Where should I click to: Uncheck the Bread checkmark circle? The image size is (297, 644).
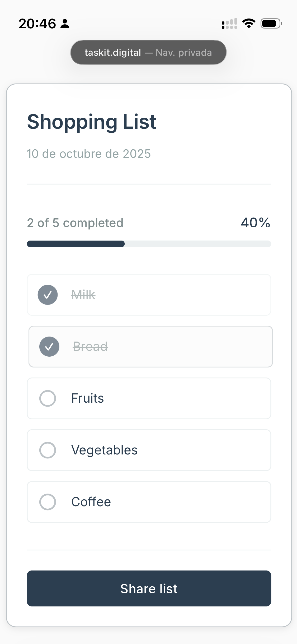(49, 347)
